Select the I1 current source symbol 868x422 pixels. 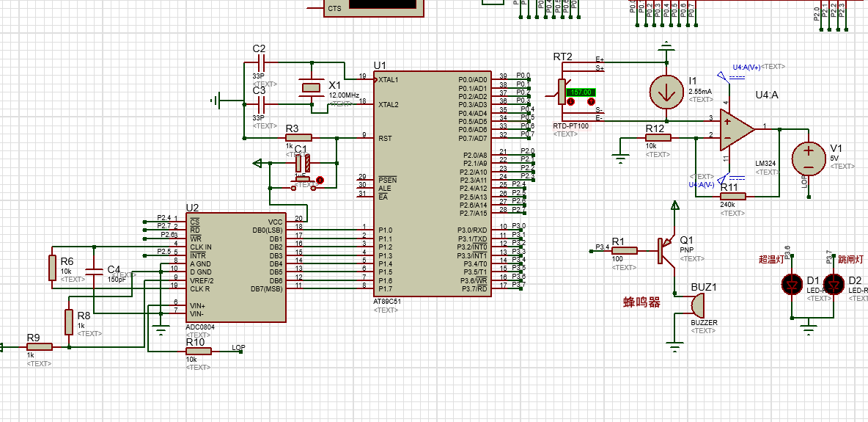click(666, 92)
